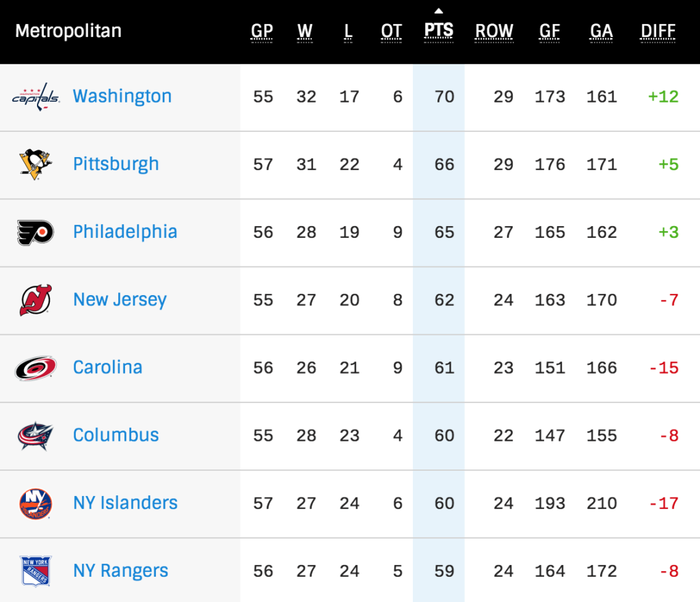Open the Carolina team link
This screenshot has width=700, height=602.
click(x=107, y=367)
